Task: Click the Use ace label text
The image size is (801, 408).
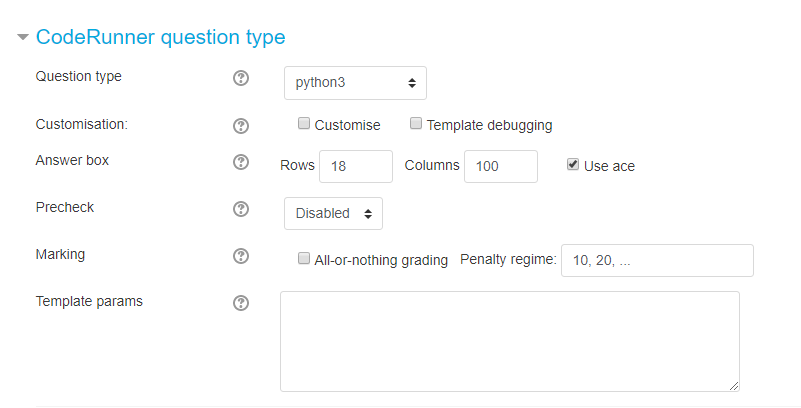Action: tap(609, 166)
